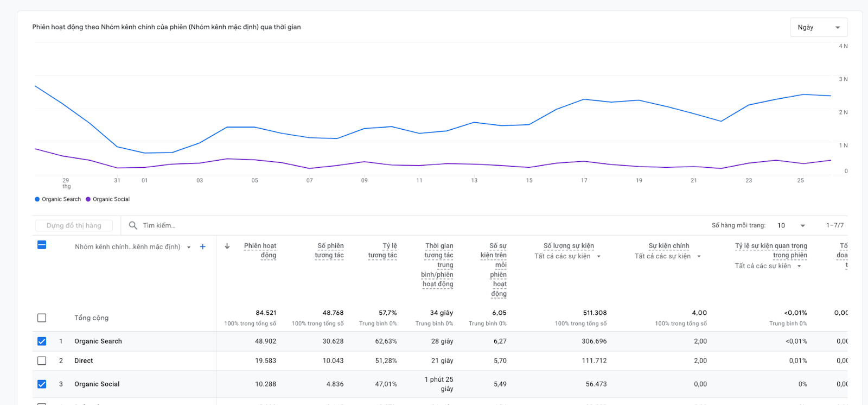This screenshot has height=405, width=868.
Task: Check the Tổng cộng row checkbox
Action: click(x=42, y=318)
